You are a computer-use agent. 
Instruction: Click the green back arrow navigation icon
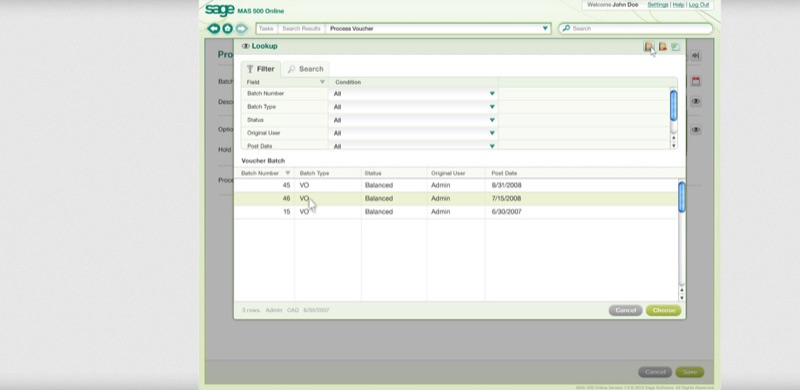point(214,29)
